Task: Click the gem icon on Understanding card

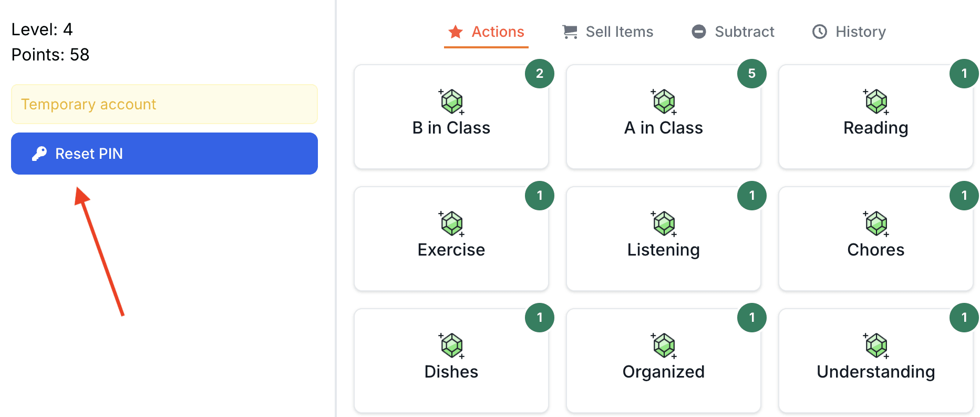Action: pyautogui.click(x=876, y=345)
